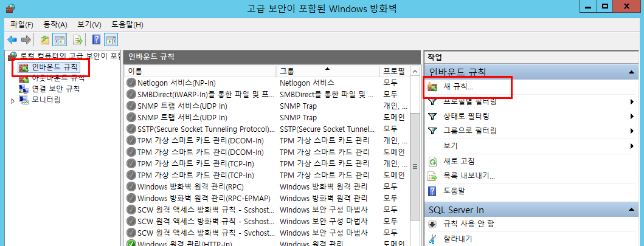The width and height of the screenshot is (644, 246).
Task: Click 잘라내기 in the actions pane
Action: click(457, 239)
